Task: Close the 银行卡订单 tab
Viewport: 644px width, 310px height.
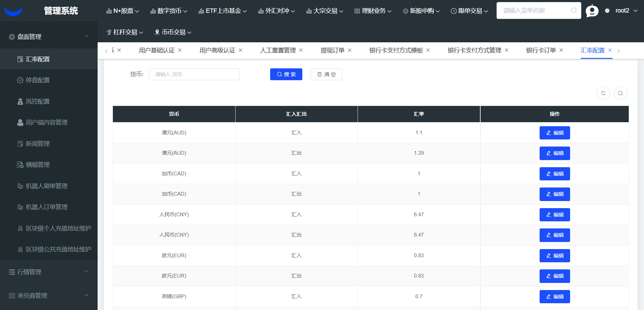Action: (x=561, y=50)
